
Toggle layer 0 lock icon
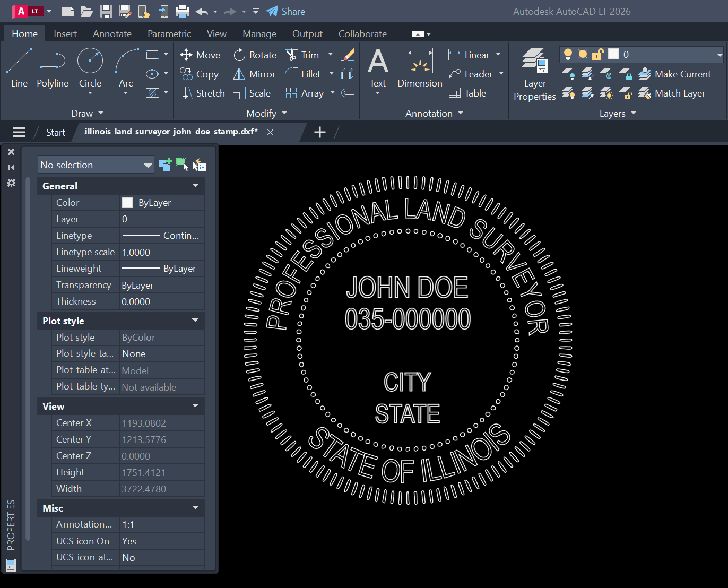pyautogui.click(x=598, y=54)
